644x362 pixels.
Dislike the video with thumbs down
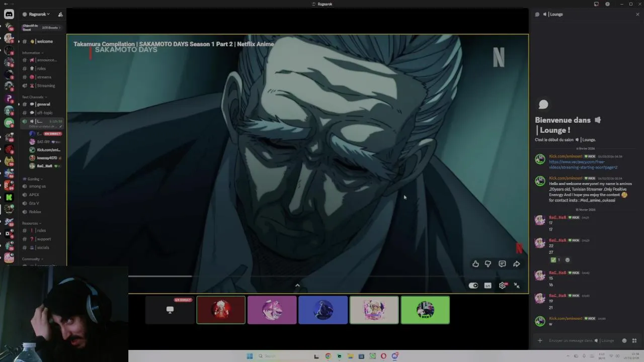(x=488, y=264)
